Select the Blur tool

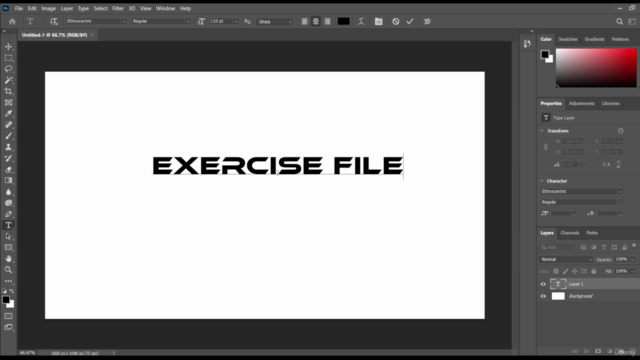tap(9, 192)
